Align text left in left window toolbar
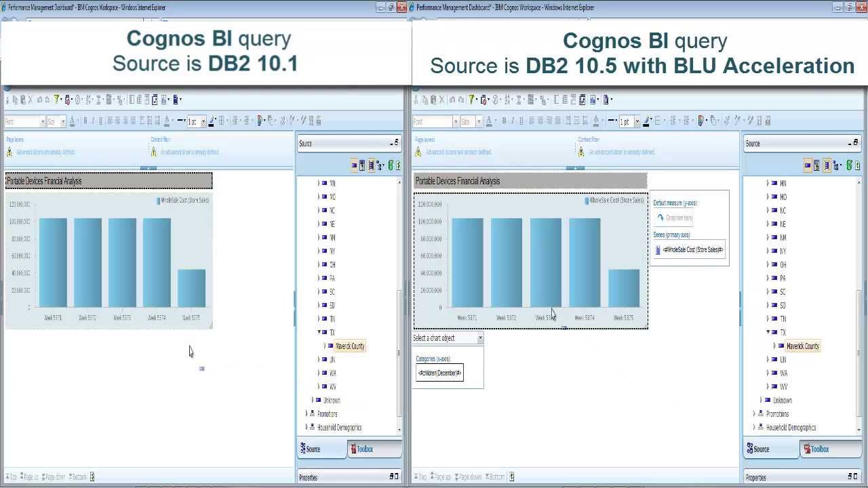Screen dimensions: 868x488 coord(110,121)
